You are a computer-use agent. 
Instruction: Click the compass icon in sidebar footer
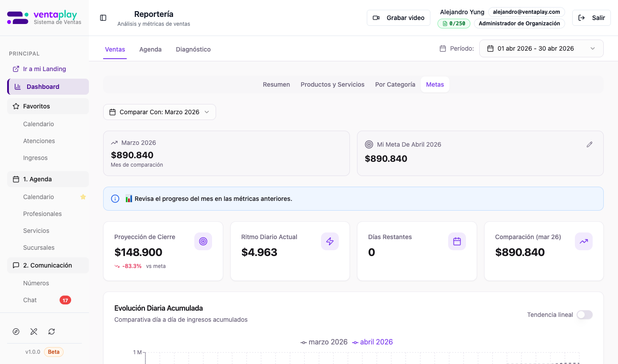coord(16,332)
